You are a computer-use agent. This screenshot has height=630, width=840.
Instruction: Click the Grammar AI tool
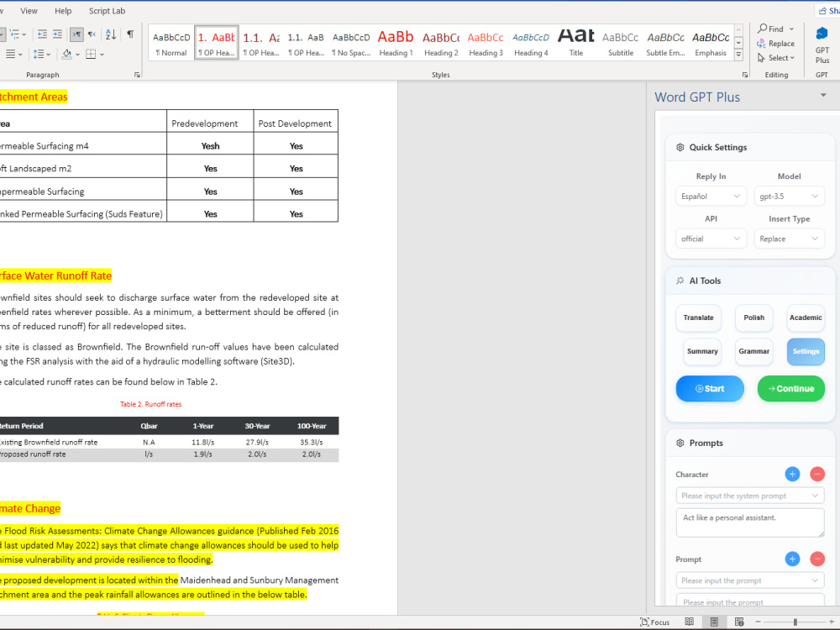753,351
